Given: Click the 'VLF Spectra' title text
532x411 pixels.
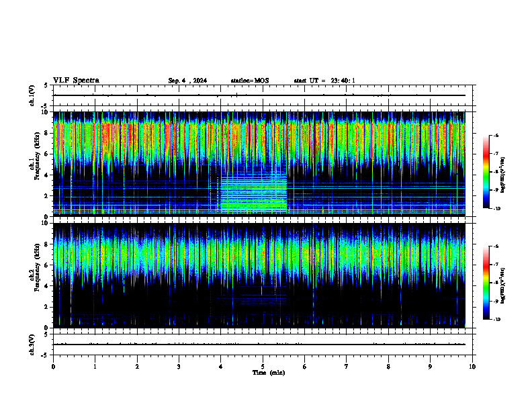Looking at the screenshot, I should pyautogui.click(x=76, y=81).
